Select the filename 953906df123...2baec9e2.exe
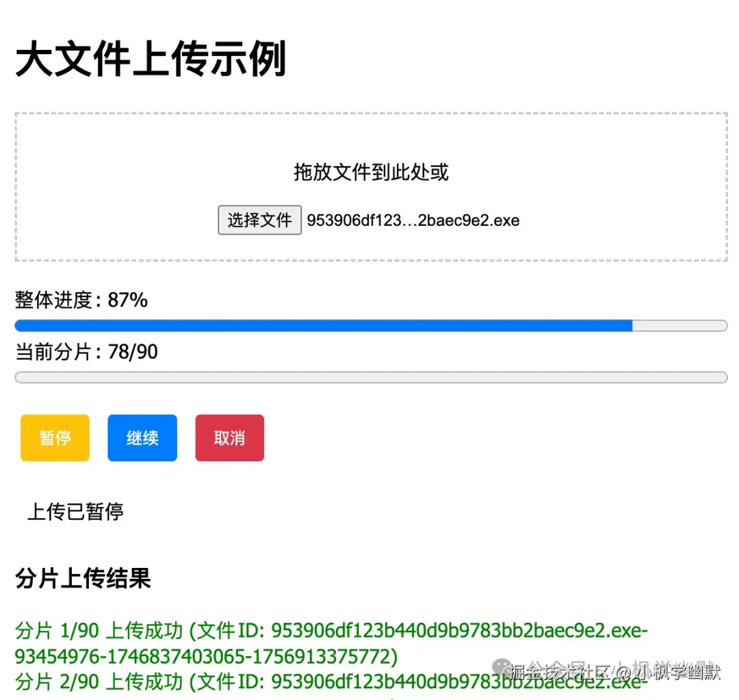739x700 pixels. tap(413, 220)
